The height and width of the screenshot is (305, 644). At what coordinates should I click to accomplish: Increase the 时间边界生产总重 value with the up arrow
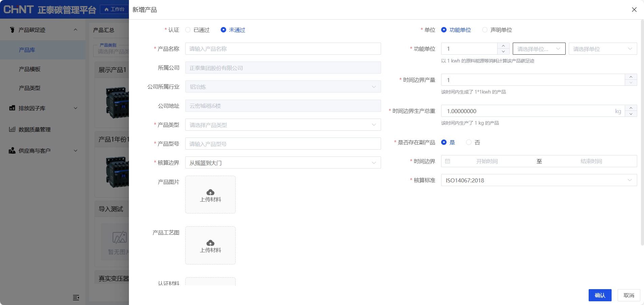(631, 108)
